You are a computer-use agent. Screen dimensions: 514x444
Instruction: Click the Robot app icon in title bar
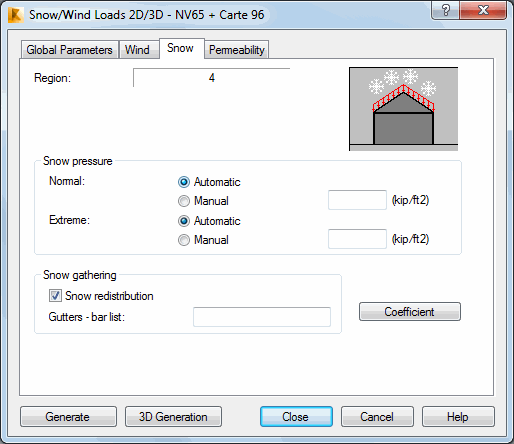16,15
